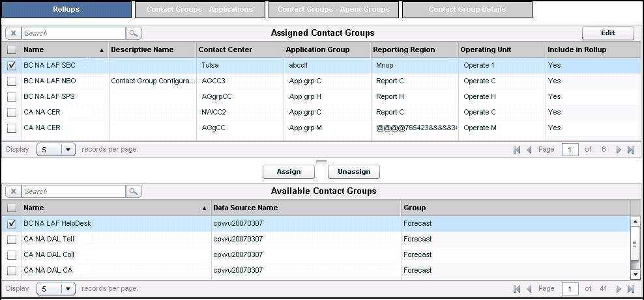Click the search magnifier in Available Contact Groups
Screen dimensions: 644x300
click(134, 191)
